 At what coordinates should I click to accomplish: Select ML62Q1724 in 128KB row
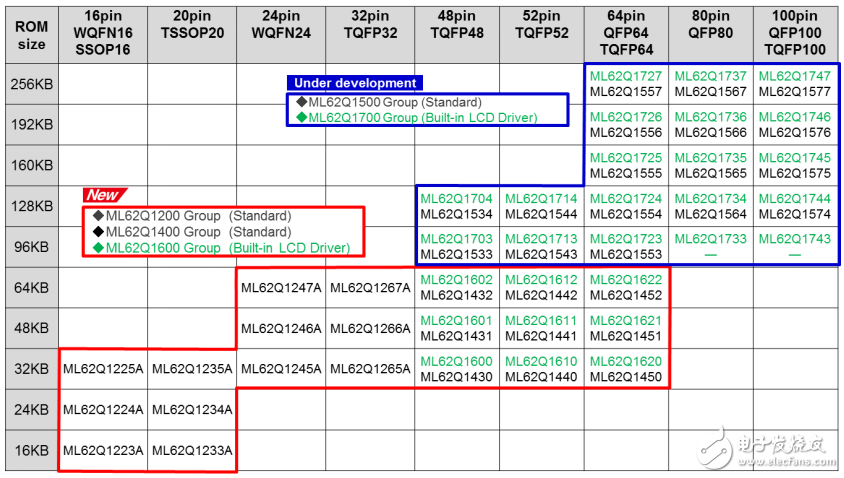pyautogui.click(x=625, y=199)
